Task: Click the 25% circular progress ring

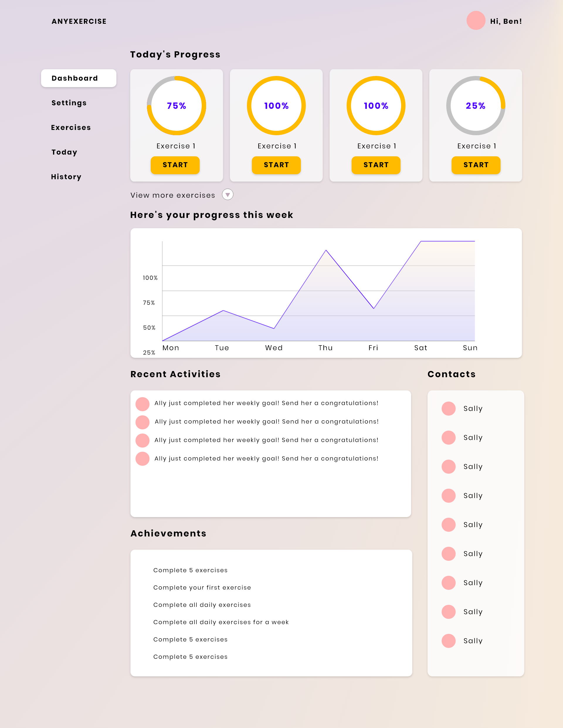Action: pos(476,106)
